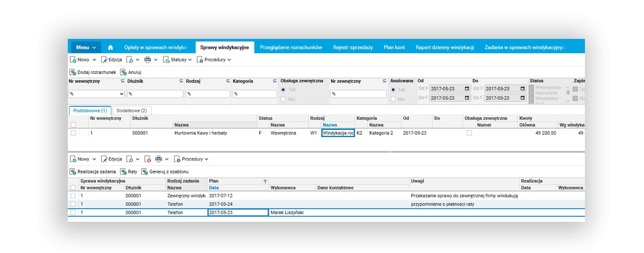The height and width of the screenshot is (253, 644).
Task: Switch to Raport dzienny windykacji tab
Action: [x=445, y=47]
